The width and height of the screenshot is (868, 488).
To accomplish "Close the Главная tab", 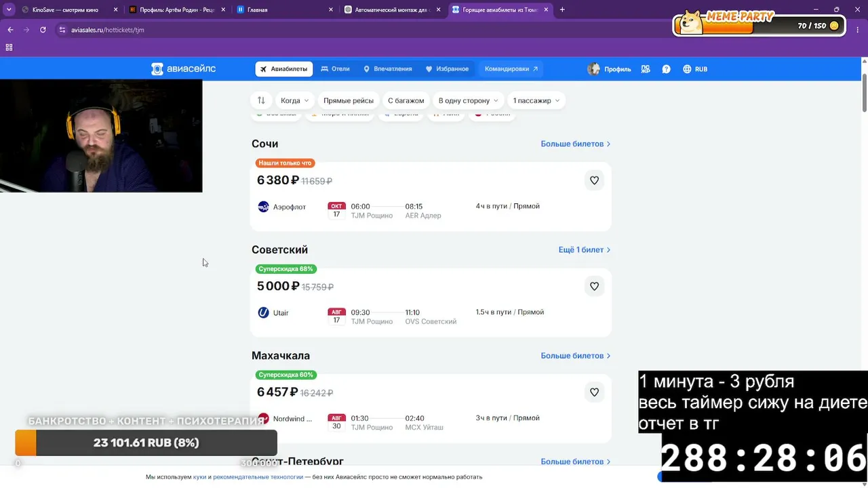I will coord(331,9).
